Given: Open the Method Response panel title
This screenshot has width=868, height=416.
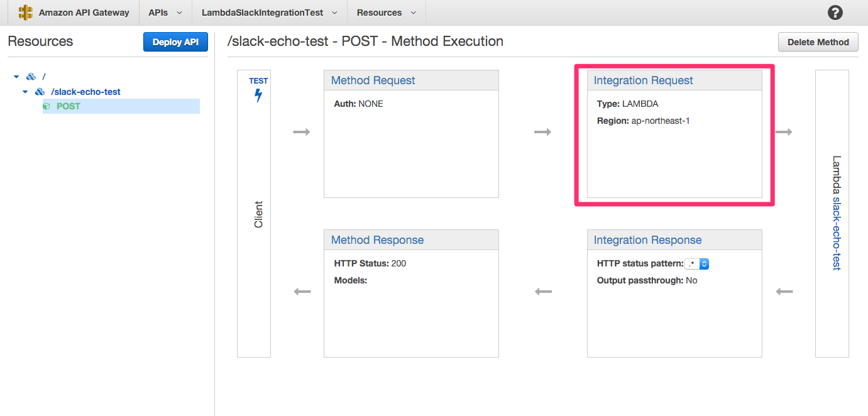Looking at the screenshot, I should (377, 240).
